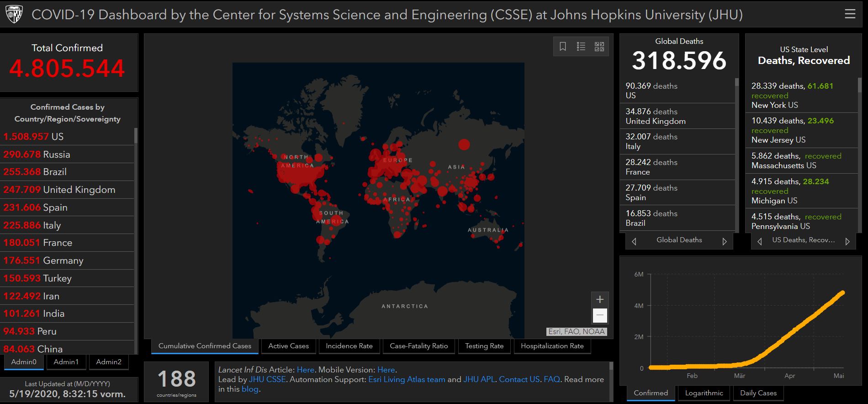
Task: Open the hamburger menu in the header
Action: 850,14
